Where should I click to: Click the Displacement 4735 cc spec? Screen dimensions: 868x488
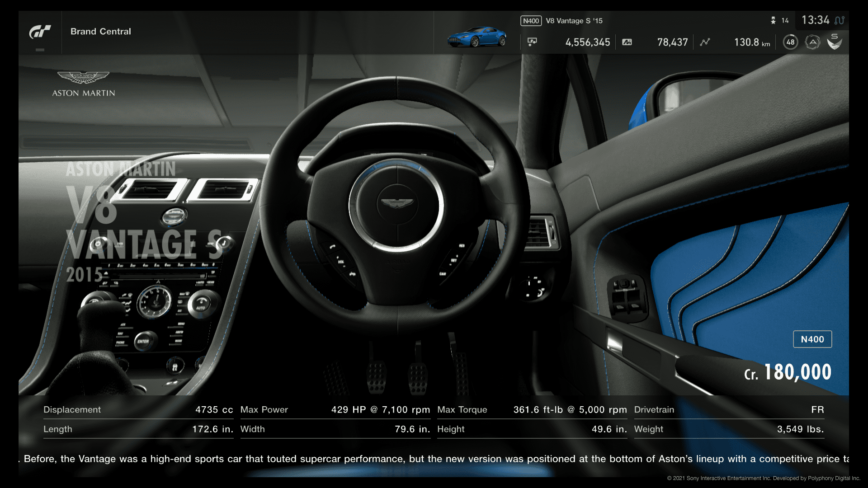[138, 410]
